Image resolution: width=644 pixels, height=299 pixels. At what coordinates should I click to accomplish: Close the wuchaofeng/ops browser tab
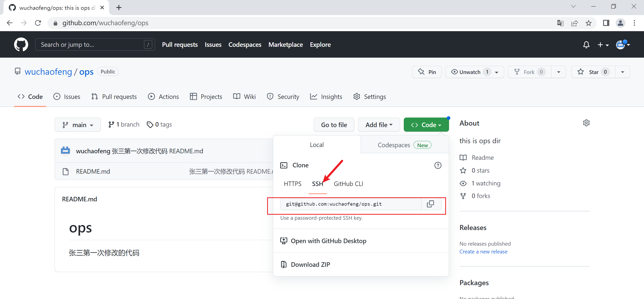coord(102,8)
